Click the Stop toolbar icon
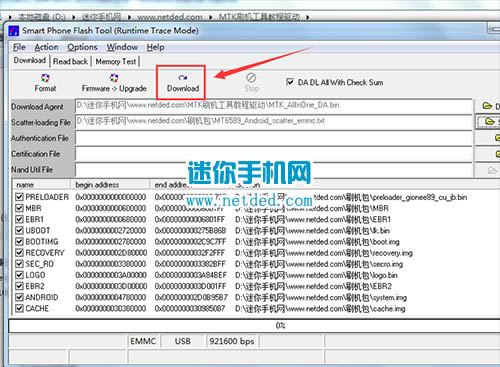This screenshot has height=367, width=500. 251,78
